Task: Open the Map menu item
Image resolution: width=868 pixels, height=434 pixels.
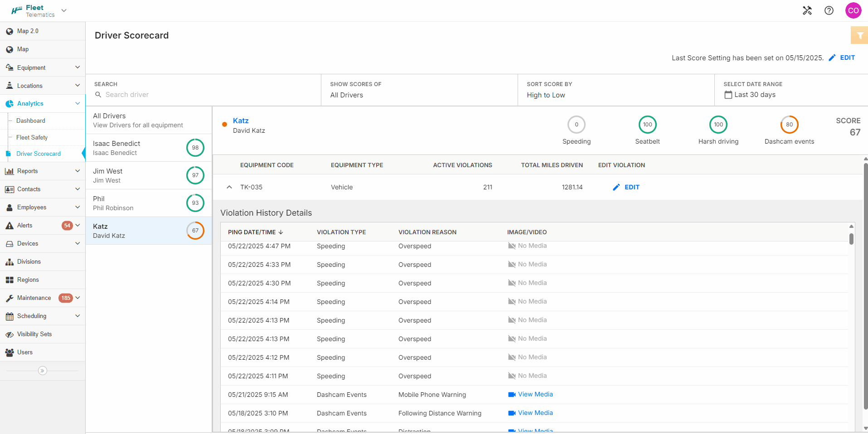Action: click(x=43, y=49)
